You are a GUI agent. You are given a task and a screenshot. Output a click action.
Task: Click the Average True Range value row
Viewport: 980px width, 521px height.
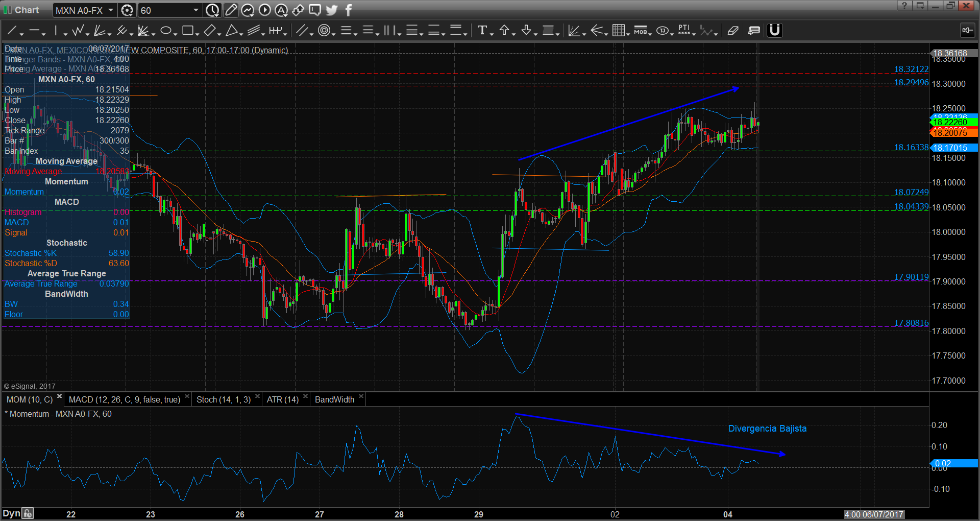66,283
